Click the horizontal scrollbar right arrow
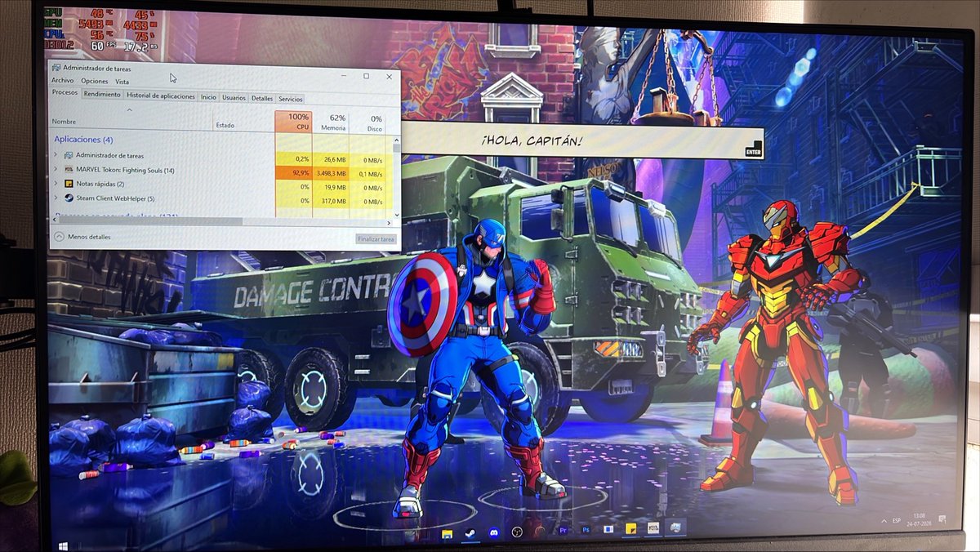 [x=389, y=223]
